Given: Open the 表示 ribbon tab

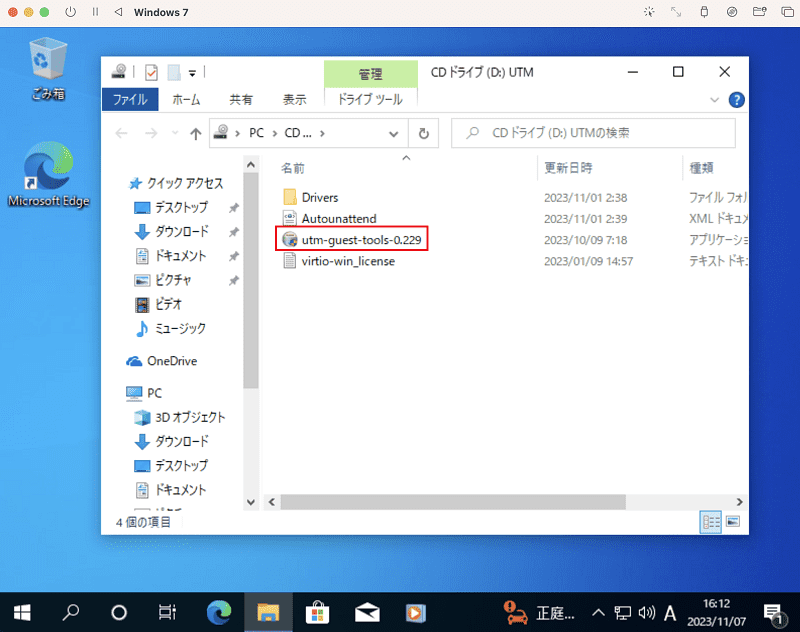Looking at the screenshot, I should click(x=295, y=99).
